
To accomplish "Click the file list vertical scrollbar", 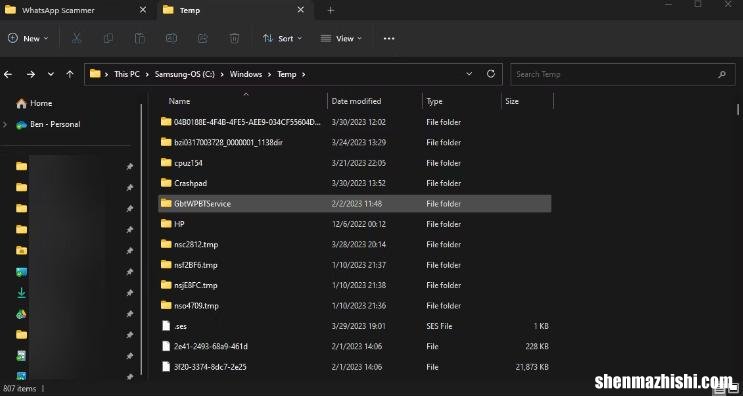I will (x=738, y=110).
